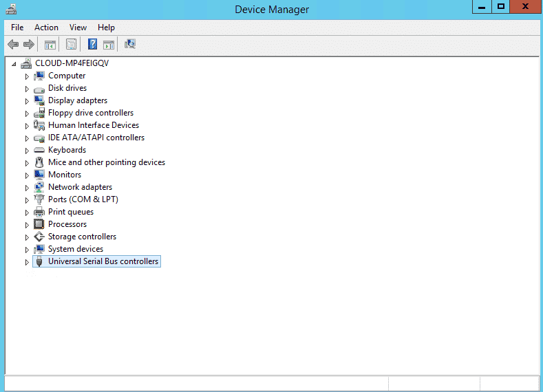Expand the Ports (COM & LPT) node

pos(27,200)
